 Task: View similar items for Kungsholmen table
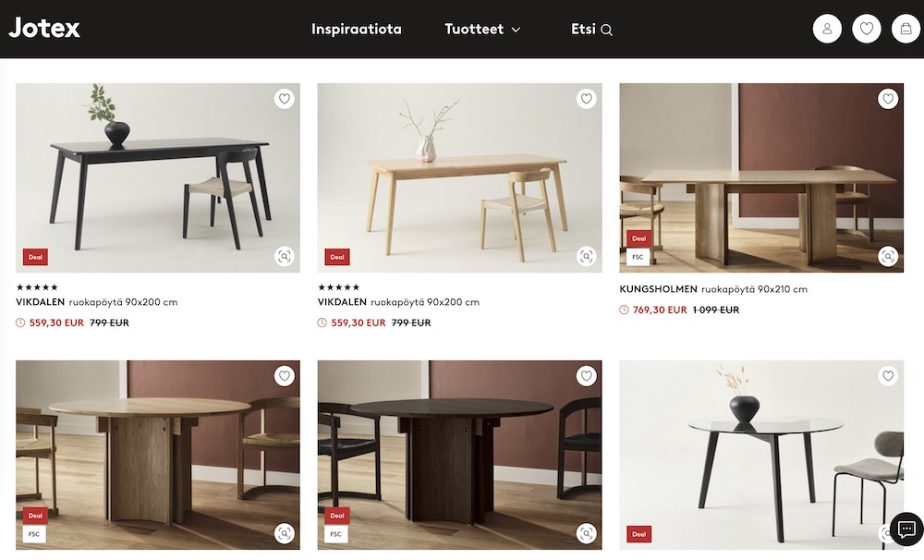click(x=888, y=256)
